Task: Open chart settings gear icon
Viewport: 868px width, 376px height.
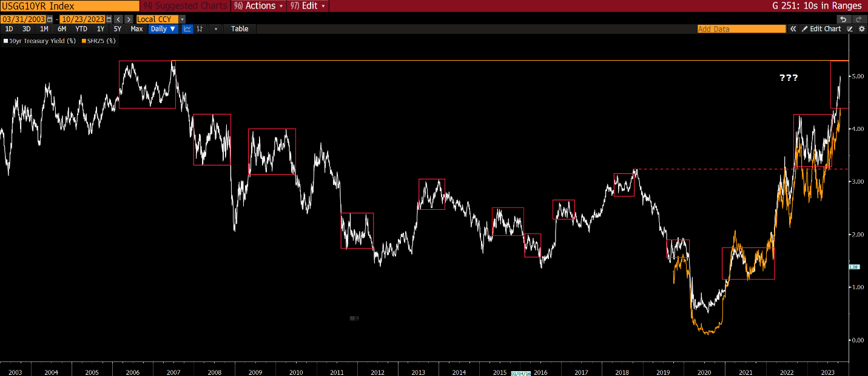Action: tap(861, 29)
